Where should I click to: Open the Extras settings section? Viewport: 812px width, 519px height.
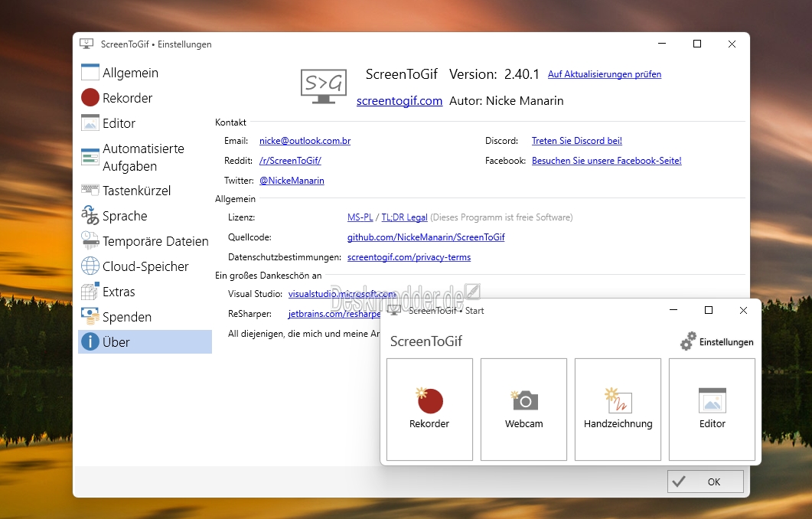click(x=145, y=291)
